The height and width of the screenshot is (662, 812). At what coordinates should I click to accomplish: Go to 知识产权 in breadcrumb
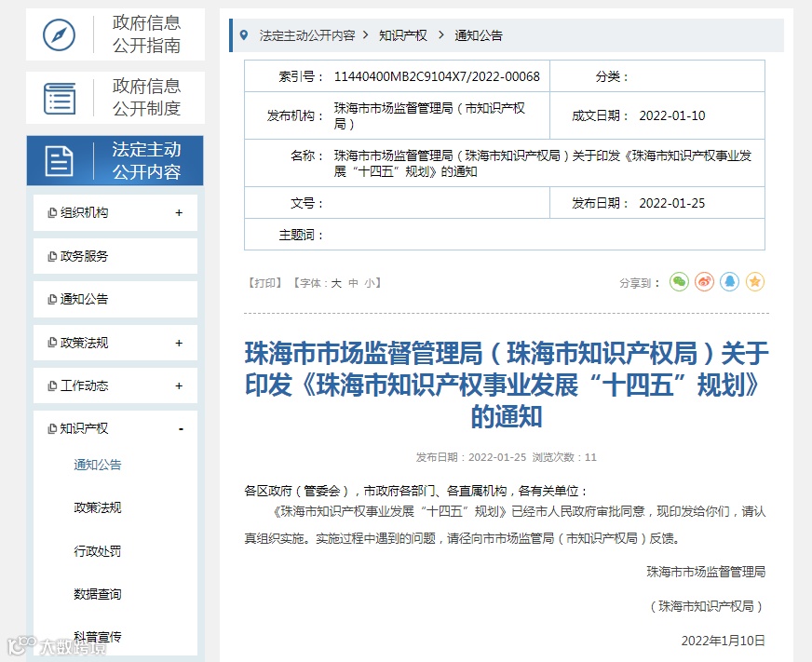click(x=403, y=35)
